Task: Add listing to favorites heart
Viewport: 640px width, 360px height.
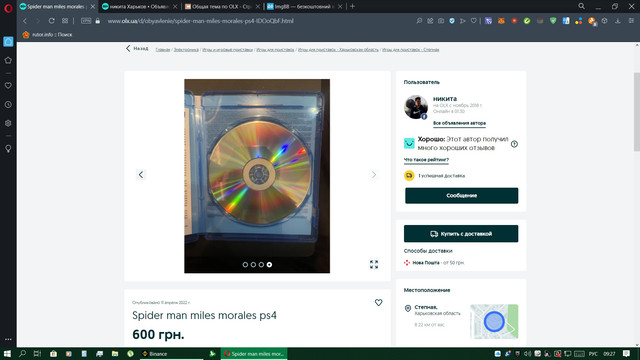Action: click(x=378, y=302)
